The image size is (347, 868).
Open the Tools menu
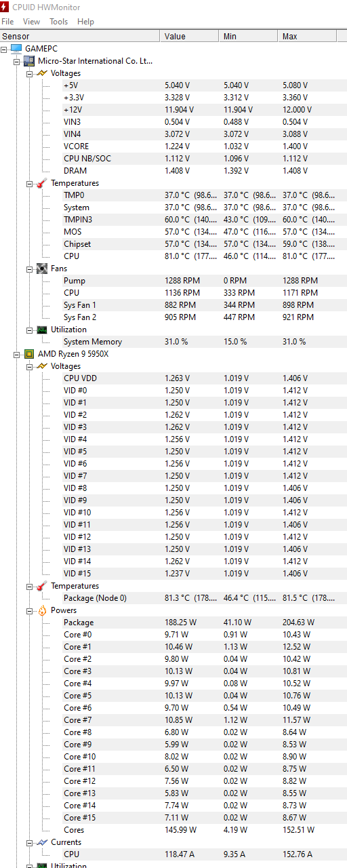[58, 22]
